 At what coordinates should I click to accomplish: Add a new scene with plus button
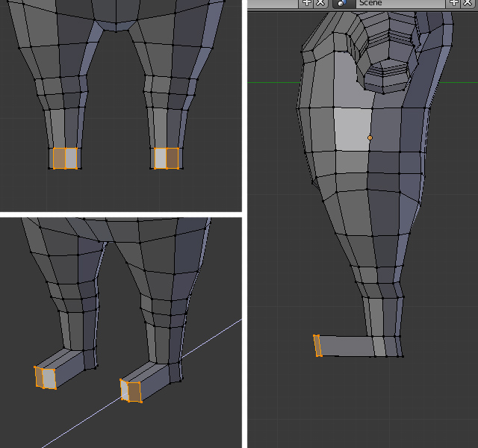tap(454, 3)
